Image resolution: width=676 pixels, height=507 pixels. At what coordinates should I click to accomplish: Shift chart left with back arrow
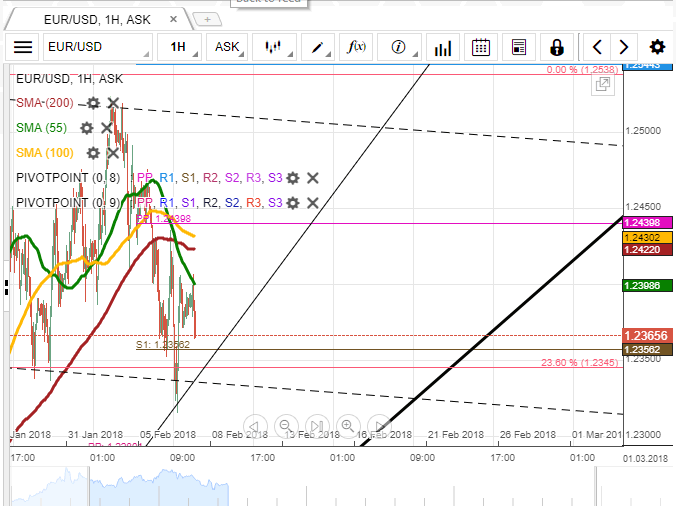pyautogui.click(x=597, y=47)
